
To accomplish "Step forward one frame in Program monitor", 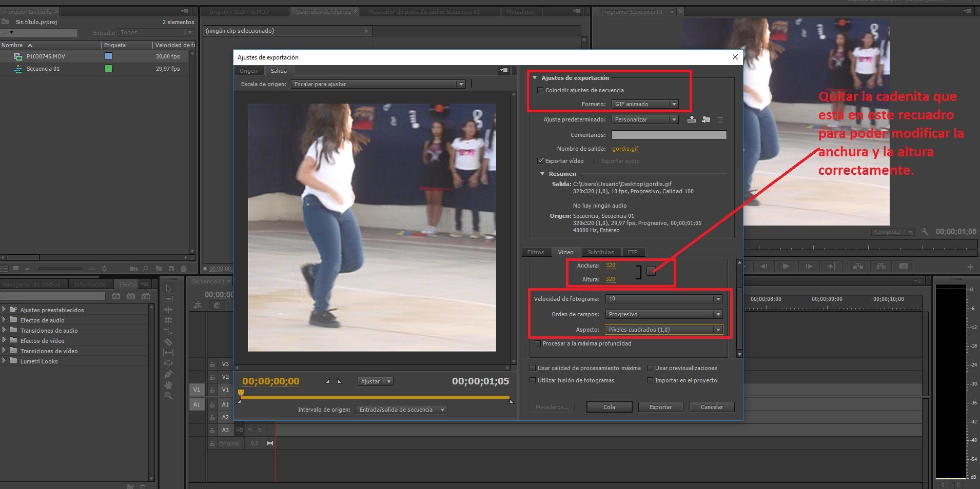I will [809, 266].
